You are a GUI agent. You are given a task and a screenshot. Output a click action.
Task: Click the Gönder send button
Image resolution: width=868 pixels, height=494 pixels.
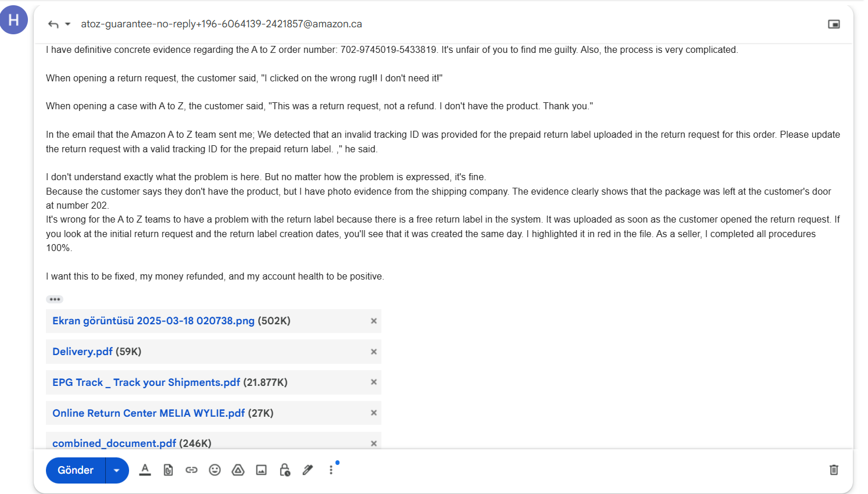coord(76,470)
